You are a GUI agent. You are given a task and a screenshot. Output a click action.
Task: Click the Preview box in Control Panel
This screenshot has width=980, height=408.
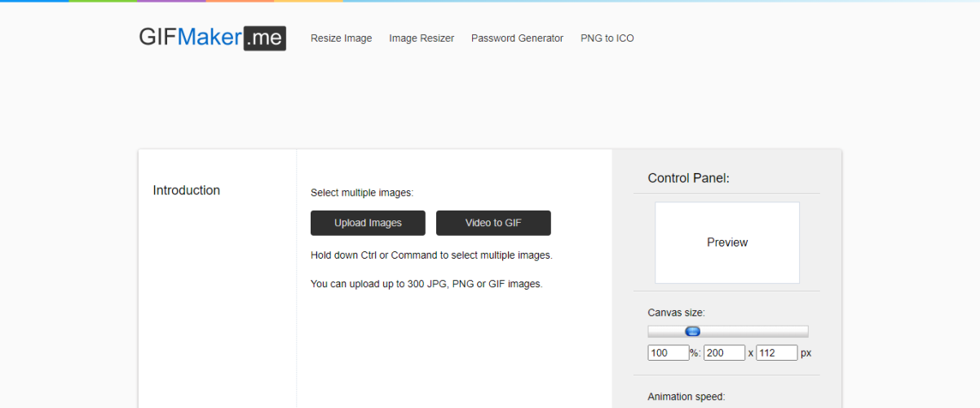pyautogui.click(x=726, y=242)
